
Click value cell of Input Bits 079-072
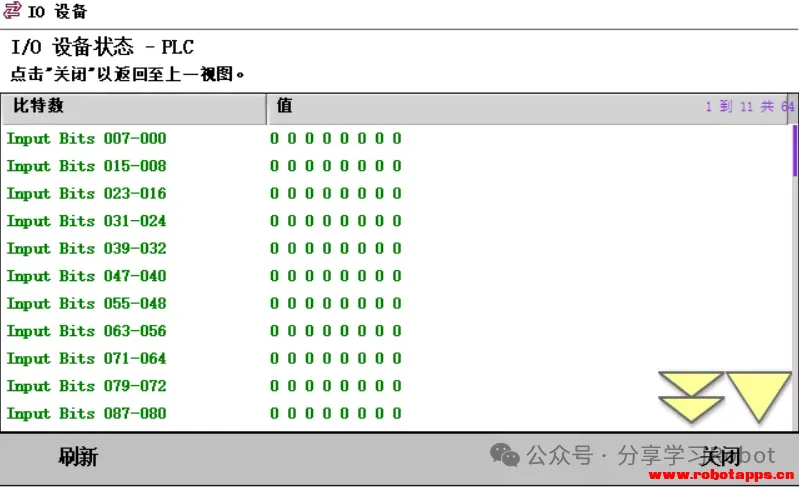click(336, 386)
